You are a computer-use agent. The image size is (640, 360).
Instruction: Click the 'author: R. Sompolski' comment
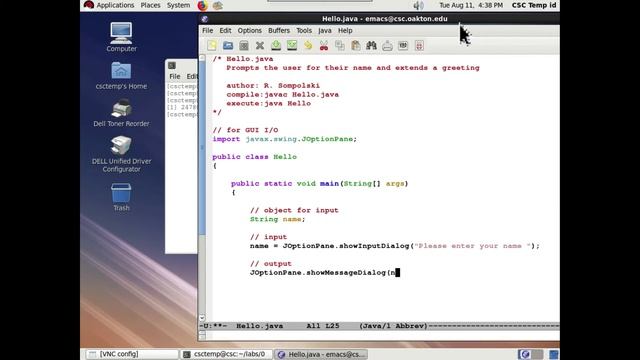pyautogui.click(x=273, y=85)
